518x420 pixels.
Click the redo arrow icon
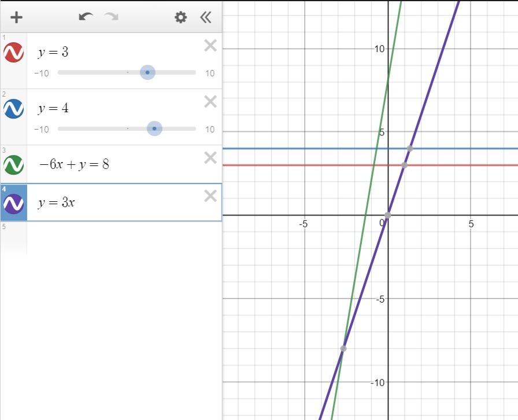111,17
